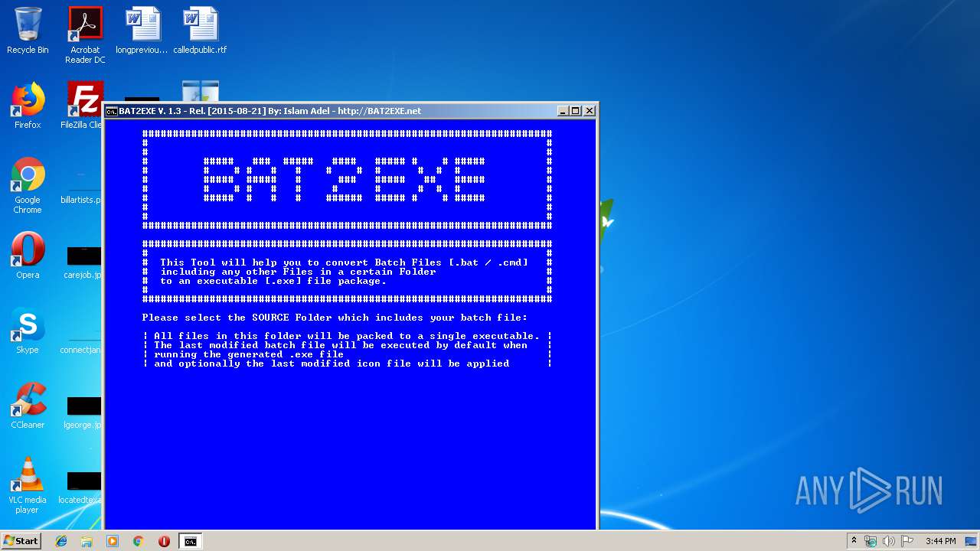Screen dimensions: 980x551
Task: Launch Firefox from the desktop
Action: pos(28,106)
